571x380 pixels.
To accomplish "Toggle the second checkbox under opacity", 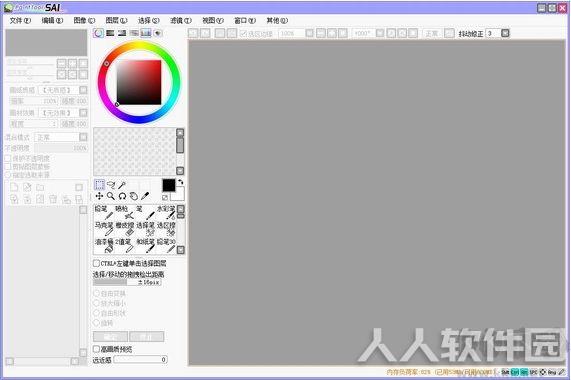I will (x=8, y=167).
